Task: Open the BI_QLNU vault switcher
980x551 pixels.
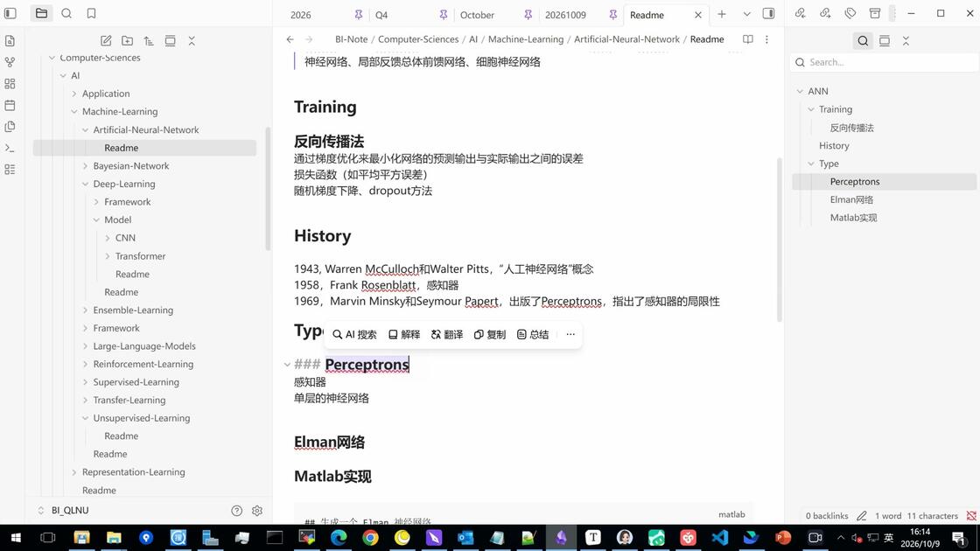Action: click(x=62, y=511)
